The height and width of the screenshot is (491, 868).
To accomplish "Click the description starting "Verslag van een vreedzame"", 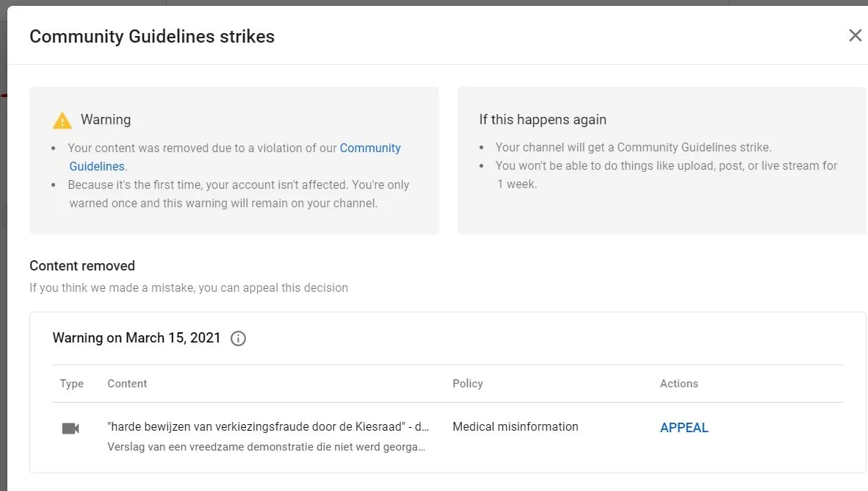I will (x=266, y=446).
